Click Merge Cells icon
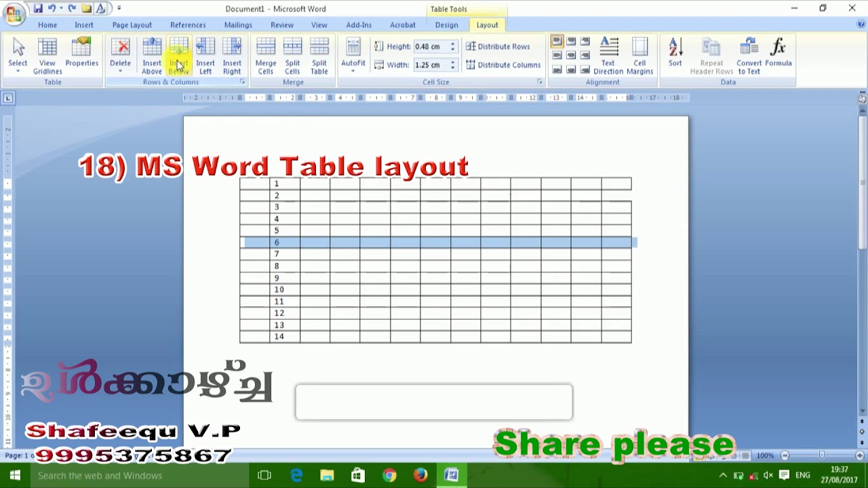 pos(266,56)
